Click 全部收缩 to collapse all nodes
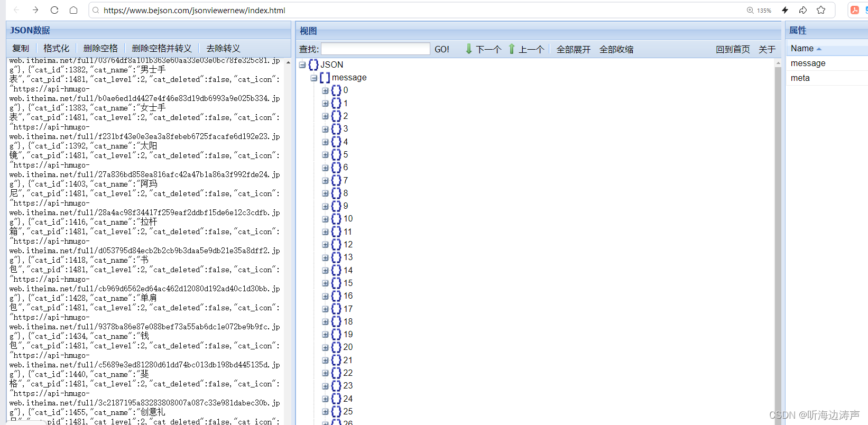This screenshot has height=425, width=868. [x=616, y=49]
